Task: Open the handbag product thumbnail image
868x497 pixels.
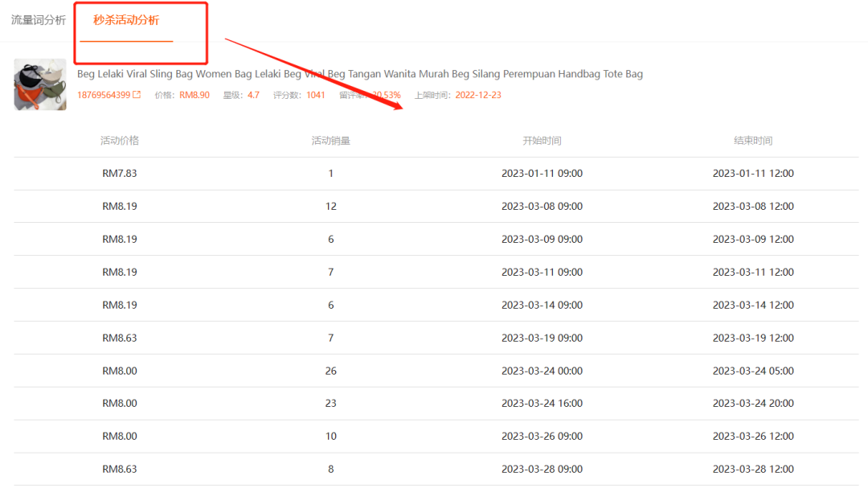Action: tap(40, 84)
